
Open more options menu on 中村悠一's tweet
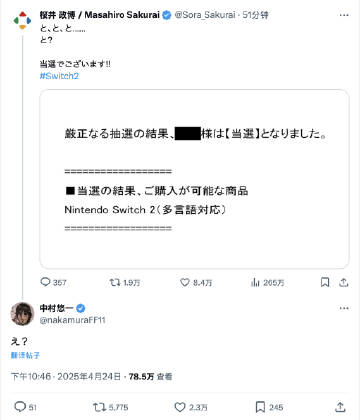click(x=344, y=308)
